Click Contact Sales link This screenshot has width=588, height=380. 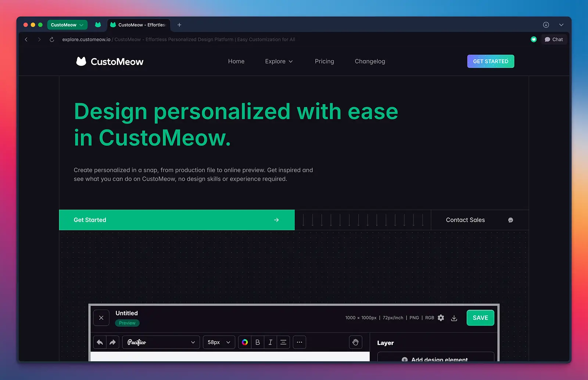[x=465, y=220]
